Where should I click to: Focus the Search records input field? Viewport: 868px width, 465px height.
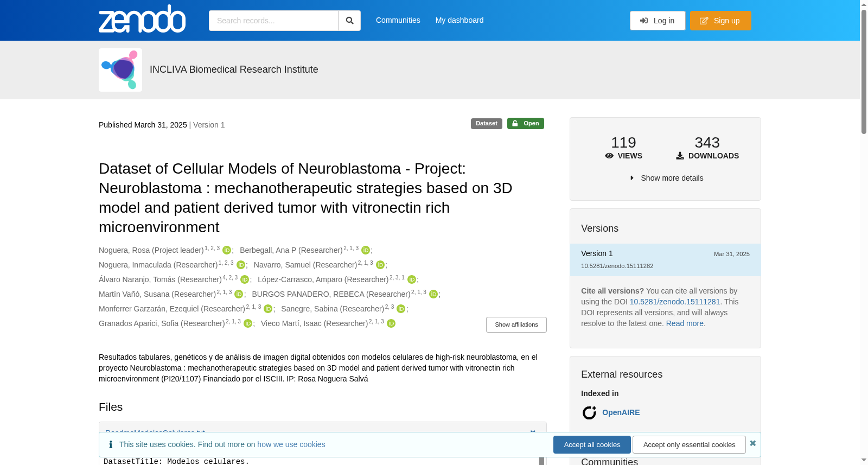coord(273,21)
